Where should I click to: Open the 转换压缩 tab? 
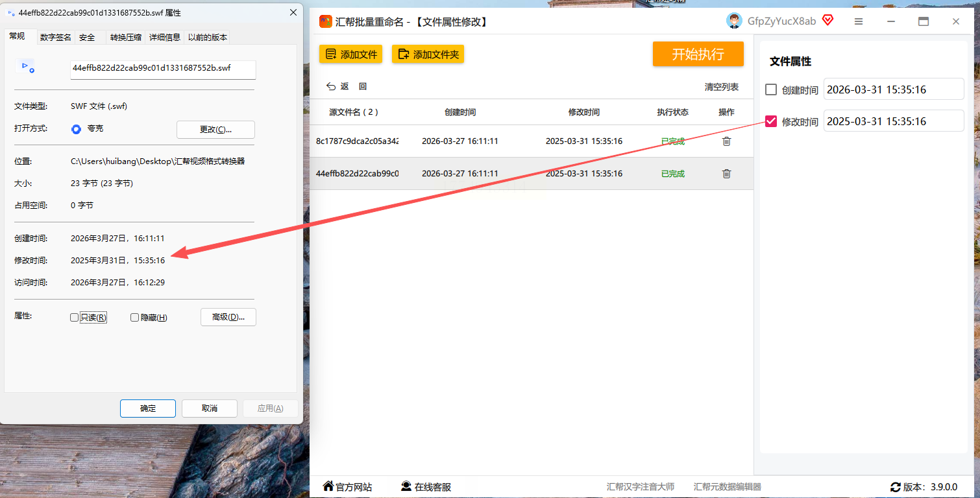126,38
